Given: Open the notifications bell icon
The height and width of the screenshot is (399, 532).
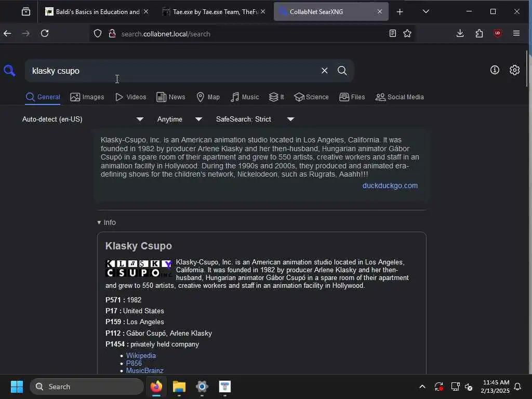Looking at the screenshot, I should click(518, 387).
